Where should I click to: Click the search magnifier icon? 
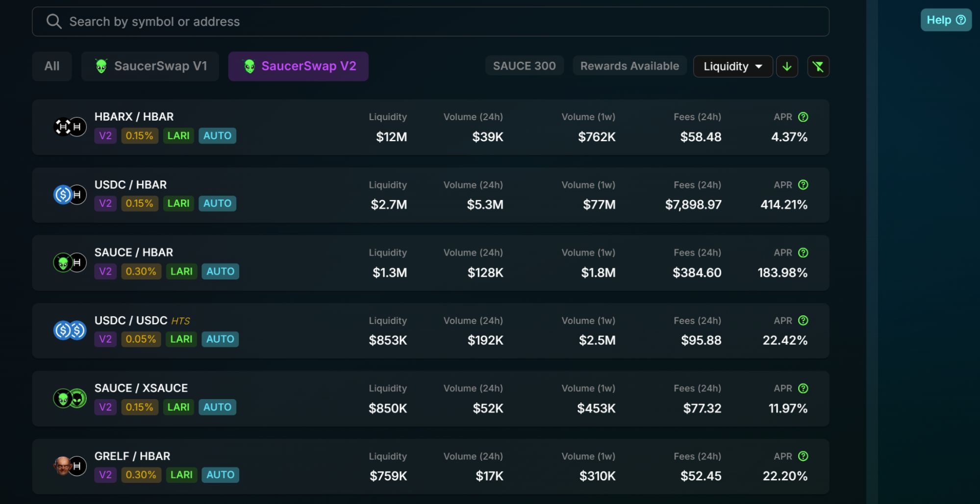pyautogui.click(x=53, y=22)
